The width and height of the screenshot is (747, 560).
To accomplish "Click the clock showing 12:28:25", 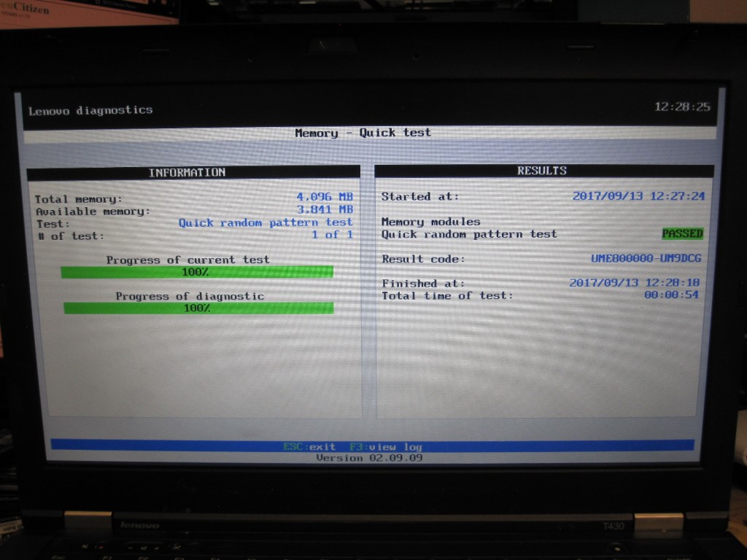I will coord(682,106).
